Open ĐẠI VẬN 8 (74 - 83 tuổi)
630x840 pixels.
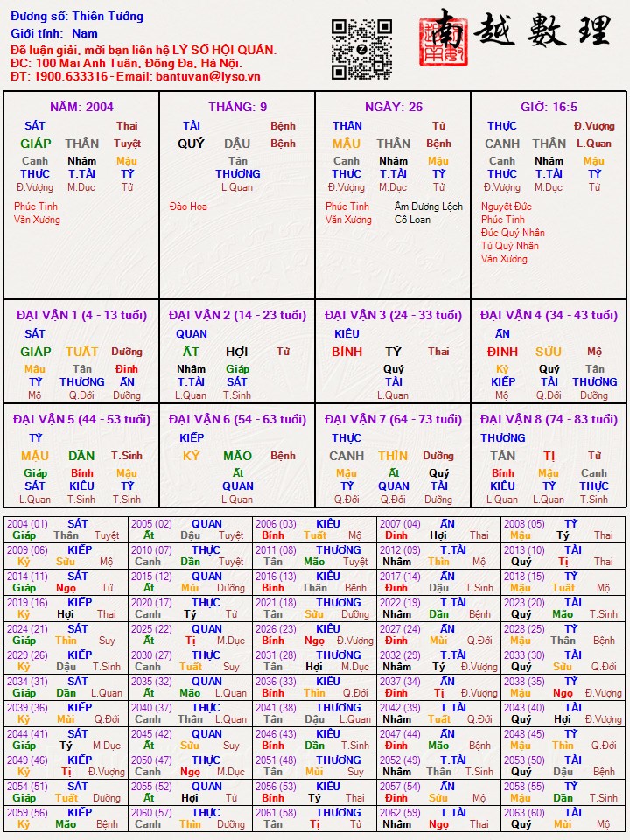pyautogui.click(x=549, y=419)
